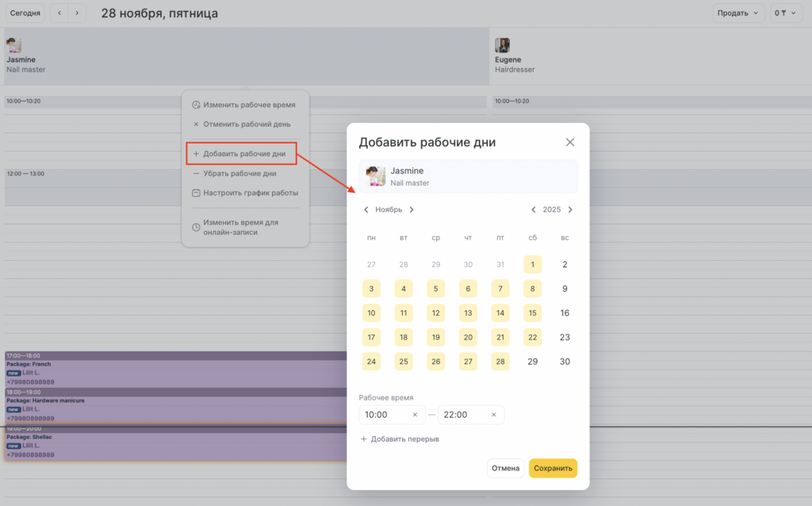Viewport: 812px width, 506px height.
Task: Open the 10:00 start time field
Action: click(x=385, y=415)
